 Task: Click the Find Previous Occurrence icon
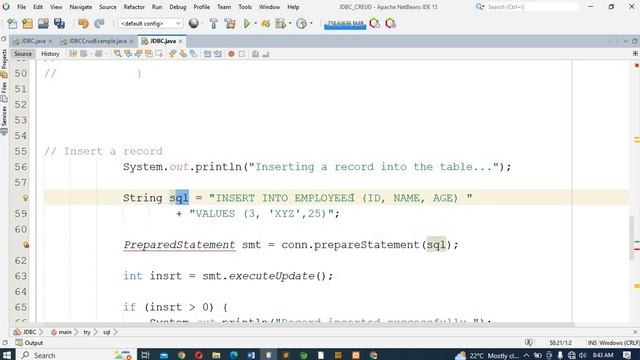pyautogui.click(x=128, y=54)
